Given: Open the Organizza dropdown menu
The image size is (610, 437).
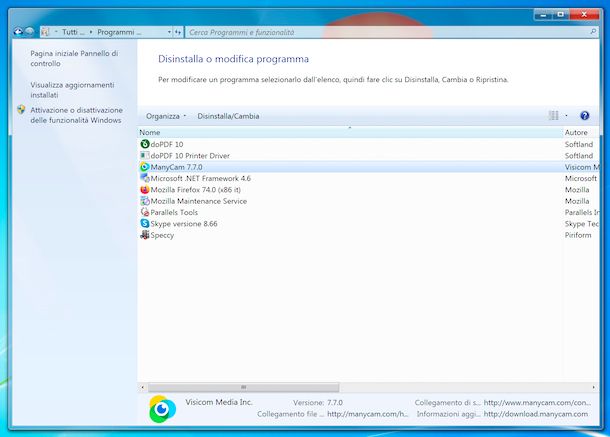Looking at the screenshot, I should (166, 116).
